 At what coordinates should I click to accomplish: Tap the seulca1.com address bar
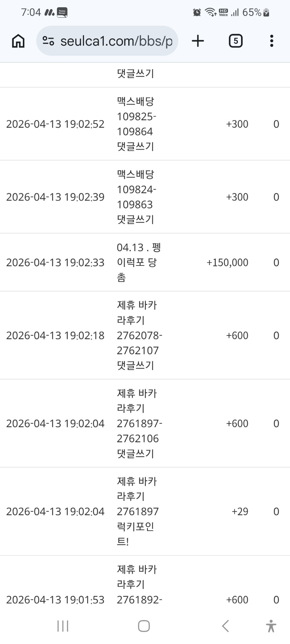pyautogui.click(x=116, y=41)
